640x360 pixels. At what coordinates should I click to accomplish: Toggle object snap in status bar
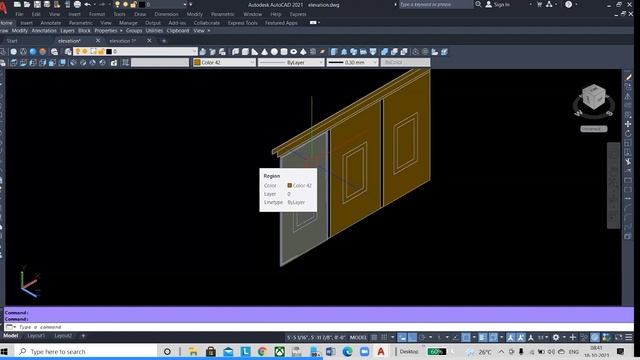click(466, 338)
